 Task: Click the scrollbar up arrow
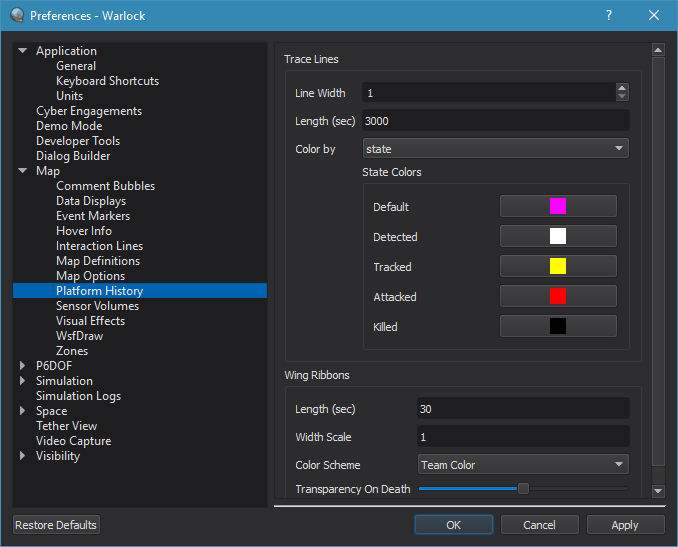tap(658, 50)
